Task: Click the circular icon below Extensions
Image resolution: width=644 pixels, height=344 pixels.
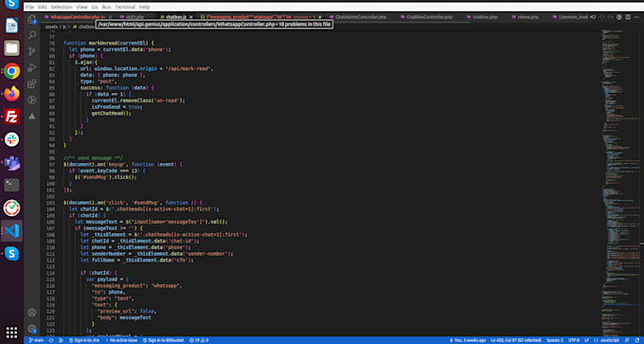Action: pyautogui.click(x=31, y=100)
